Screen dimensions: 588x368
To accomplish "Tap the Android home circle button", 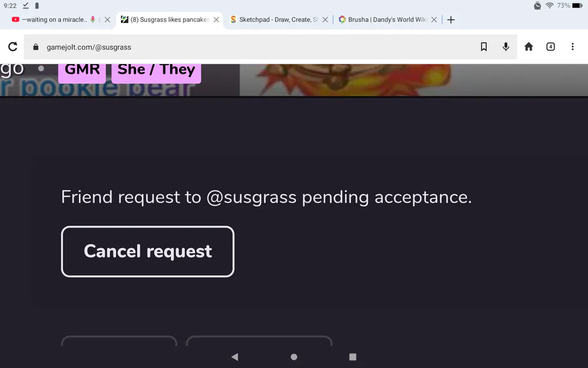I will pos(294,357).
